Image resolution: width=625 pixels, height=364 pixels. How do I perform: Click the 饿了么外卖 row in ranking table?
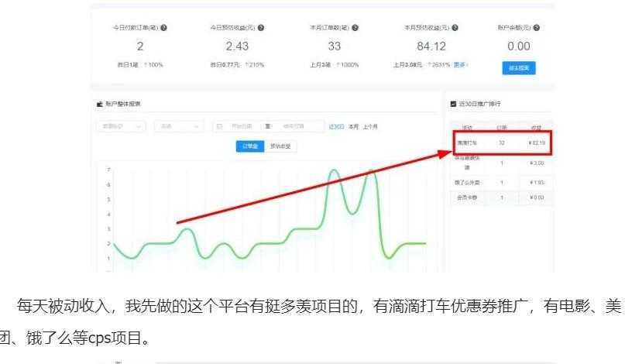[x=501, y=182]
